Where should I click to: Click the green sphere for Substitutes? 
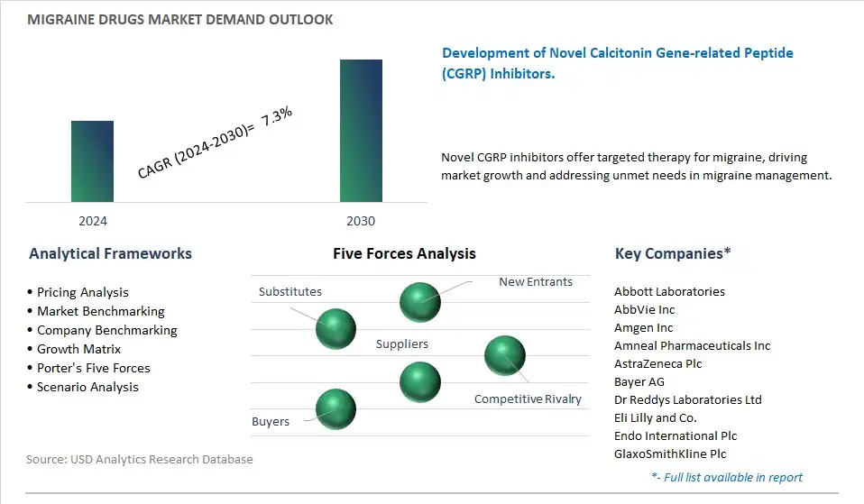[335, 329]
